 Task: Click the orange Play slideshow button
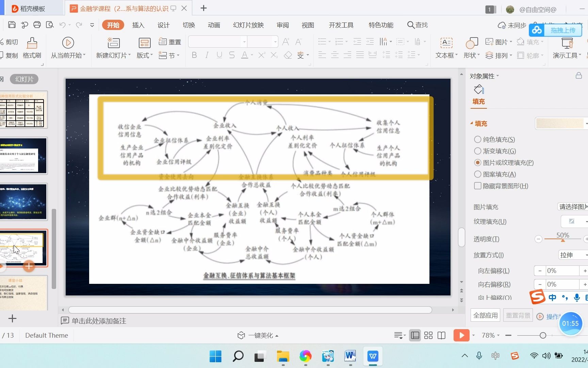pos(461,335)
